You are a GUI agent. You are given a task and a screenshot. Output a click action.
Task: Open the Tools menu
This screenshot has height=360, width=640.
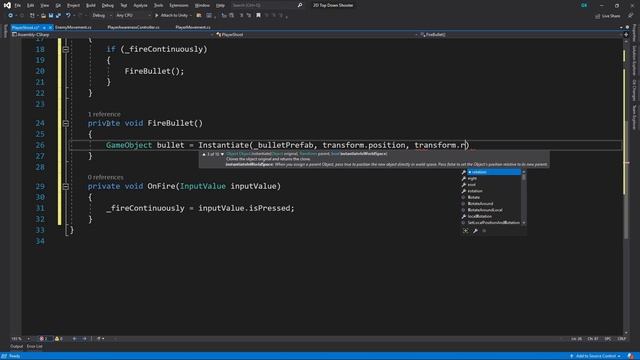pos(158,5)
